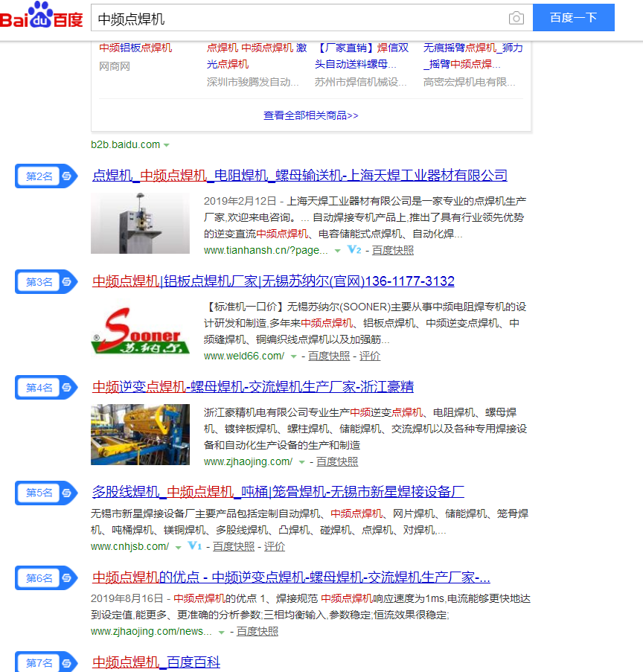Click the b2b.baidu.com source URL
643x672 pixels.
pos(126,145)
